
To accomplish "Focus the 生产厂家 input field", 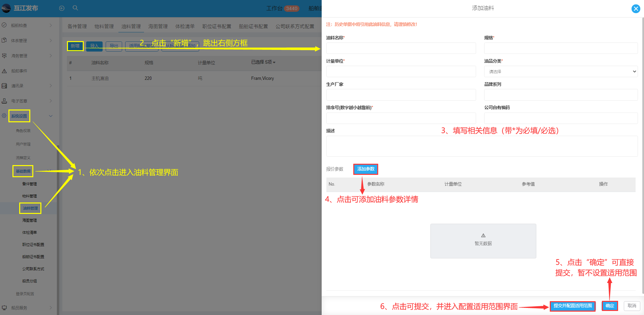I will (401, 95).
